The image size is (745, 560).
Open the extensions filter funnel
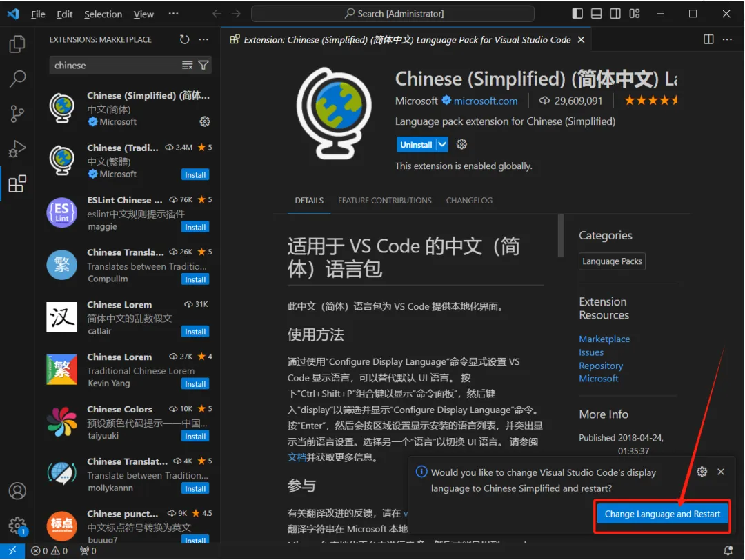[203, 65]
